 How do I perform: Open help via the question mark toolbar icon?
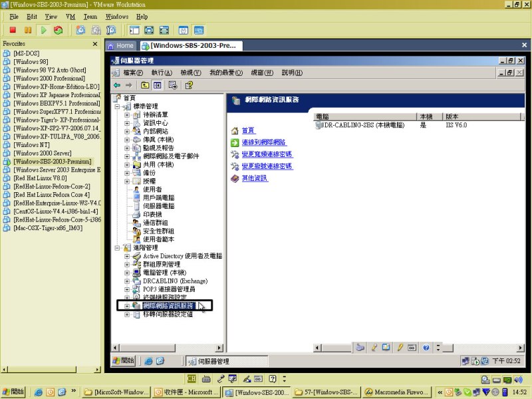tap(189, 85)
